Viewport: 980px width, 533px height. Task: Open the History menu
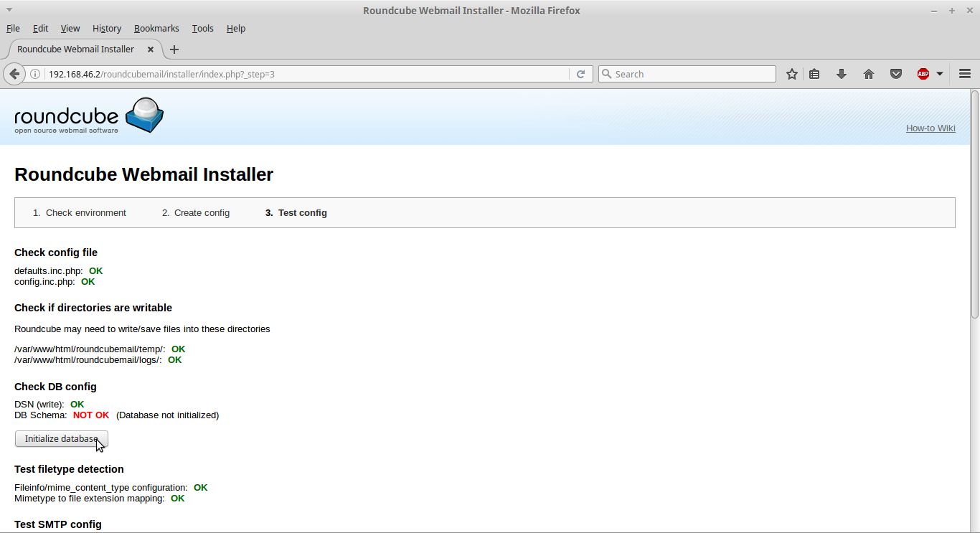click(107, 28)
